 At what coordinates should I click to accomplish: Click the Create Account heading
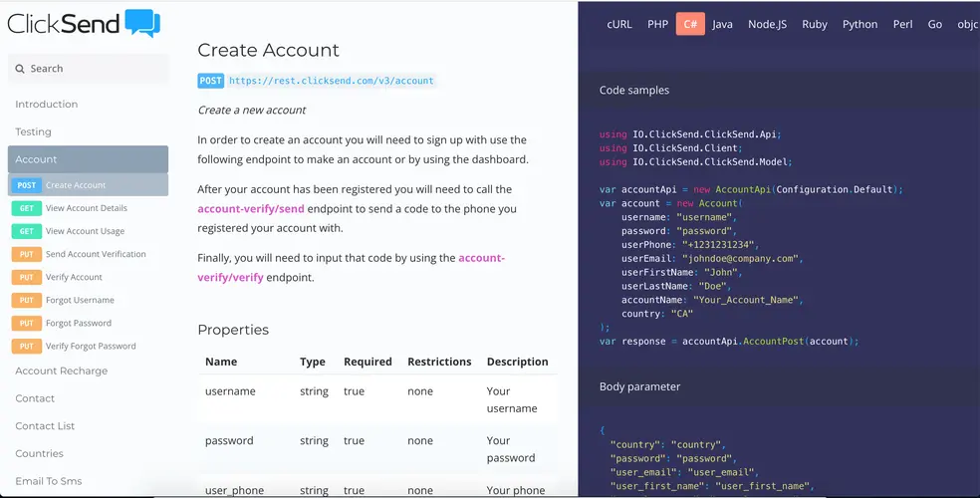point(268,50)
